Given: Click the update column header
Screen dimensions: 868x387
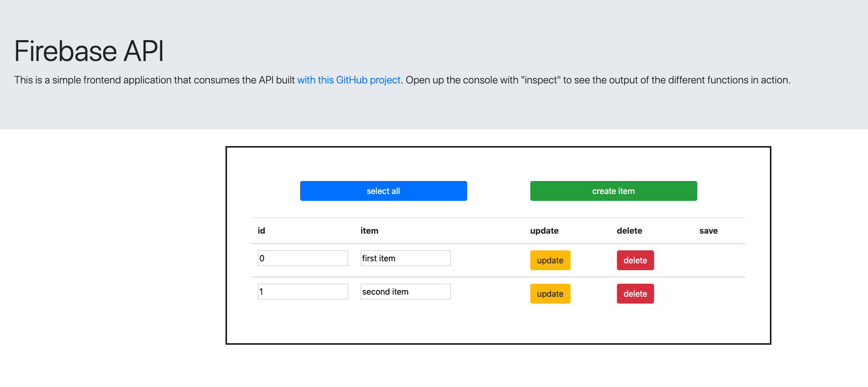Looking at the screenshot, I should point(544,231).
